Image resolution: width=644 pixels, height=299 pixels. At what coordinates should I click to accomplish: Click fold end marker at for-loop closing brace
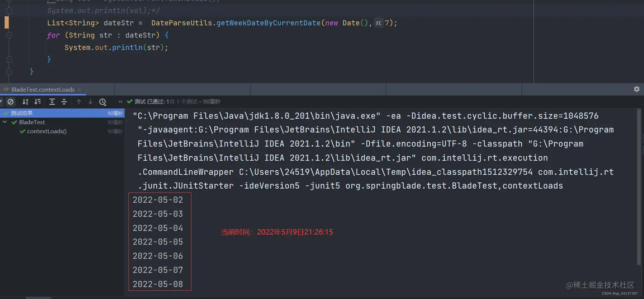(x=9, y=59)
